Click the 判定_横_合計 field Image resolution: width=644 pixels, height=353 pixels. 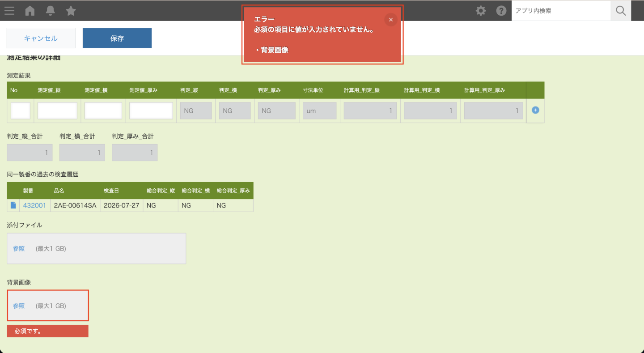82,153
